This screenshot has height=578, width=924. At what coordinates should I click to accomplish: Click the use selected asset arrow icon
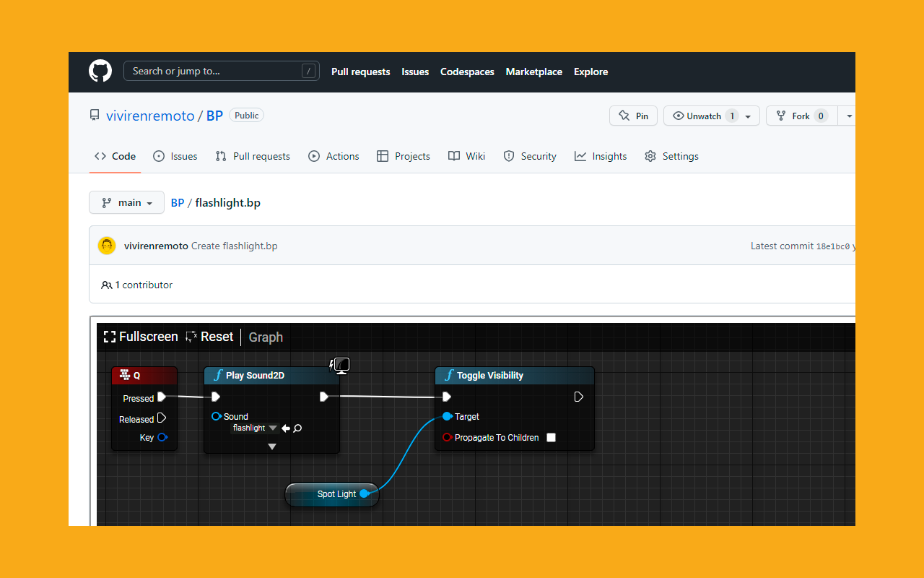[286, 428]
